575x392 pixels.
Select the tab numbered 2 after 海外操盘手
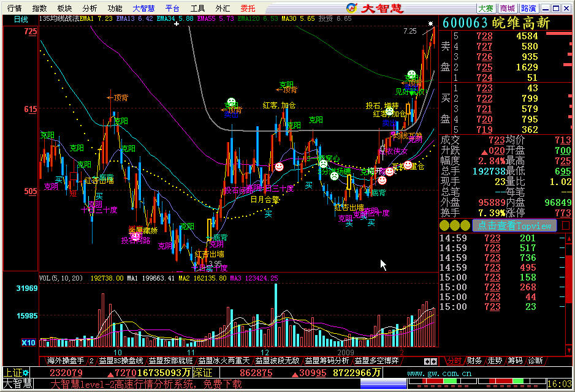pos(91,361)
